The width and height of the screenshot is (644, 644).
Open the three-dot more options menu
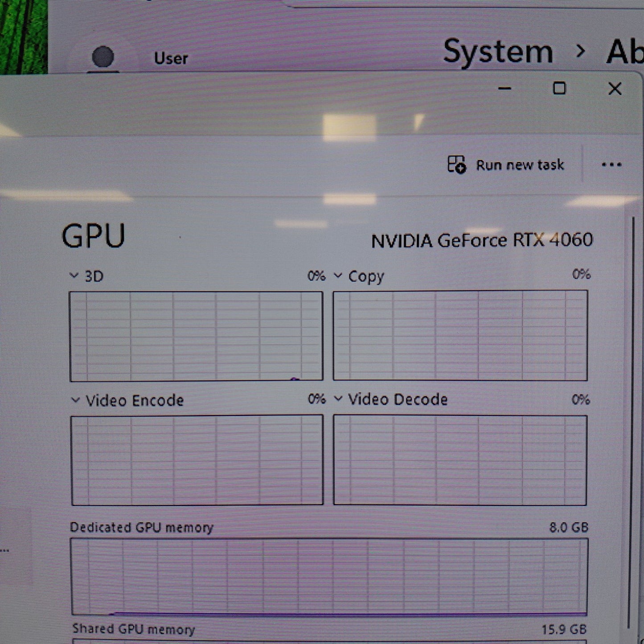611,165
